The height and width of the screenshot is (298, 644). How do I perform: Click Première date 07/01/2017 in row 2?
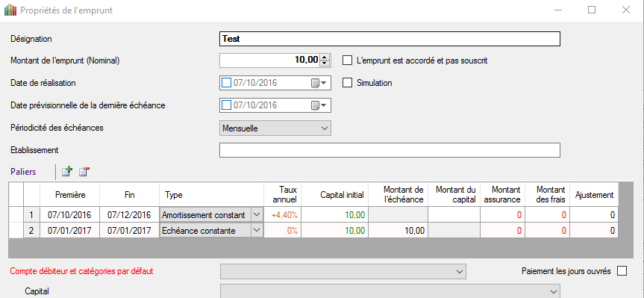point(70,231)
